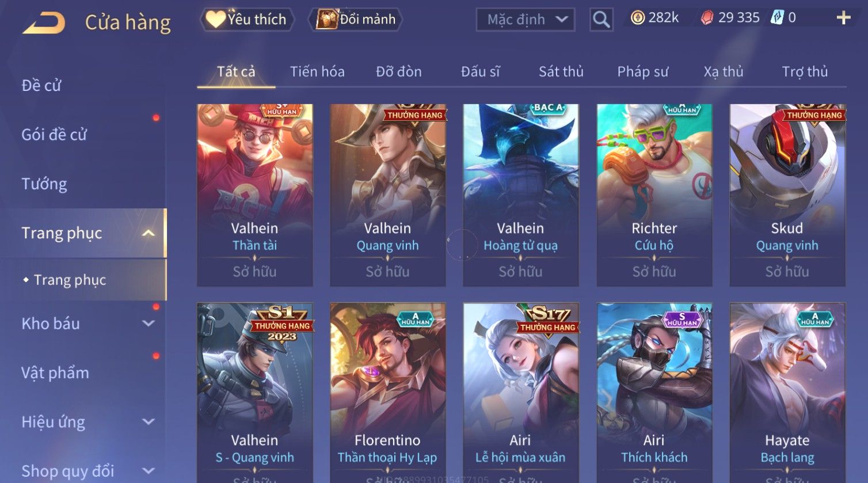Open the Mặc định sort dropdown
This screenshot has width=868, height=483.
[x=525, y=20]
